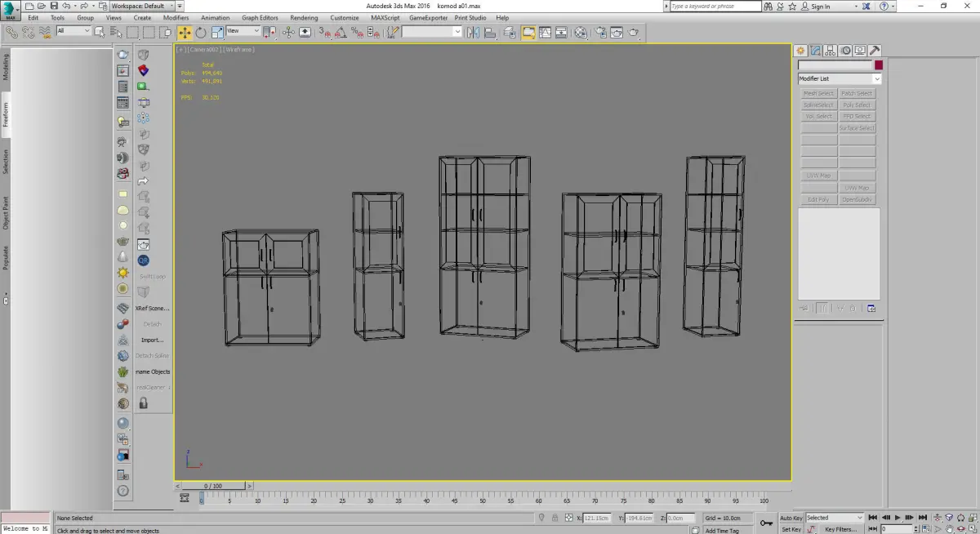Open the MAXScript menu
Screen dimensions: 980x534
click(x=385, y=17)
